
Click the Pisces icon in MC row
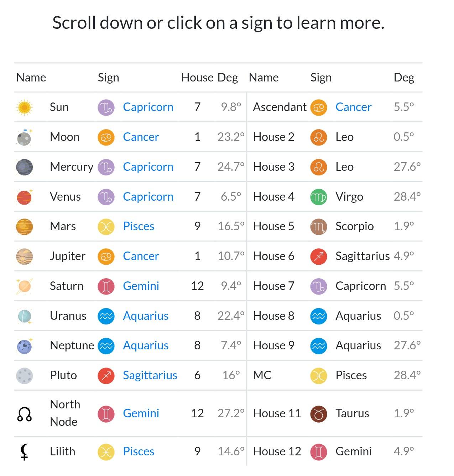(319, 376)
